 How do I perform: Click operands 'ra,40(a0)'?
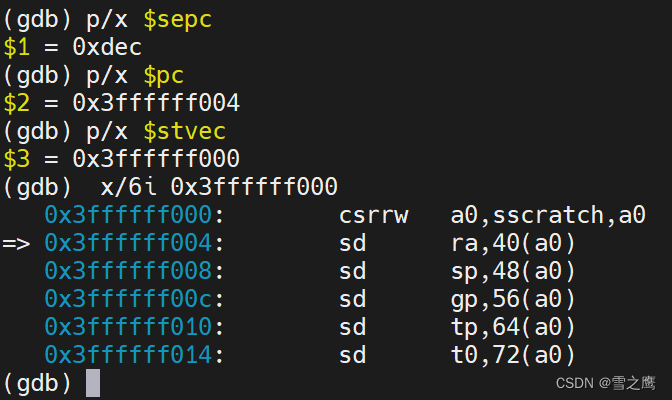[x=513, y=243]
